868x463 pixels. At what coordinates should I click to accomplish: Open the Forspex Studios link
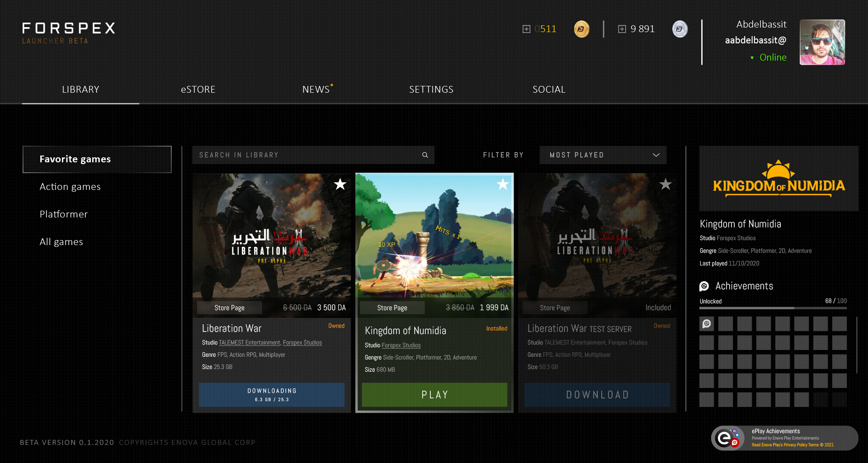tap(401, 345)
